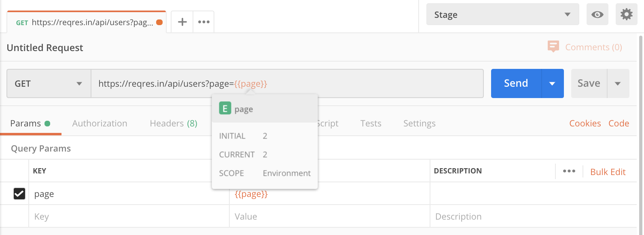Uncheck the page query parameter checkbox
Screen dimensions: 644x235
click(x=19, y=194)
